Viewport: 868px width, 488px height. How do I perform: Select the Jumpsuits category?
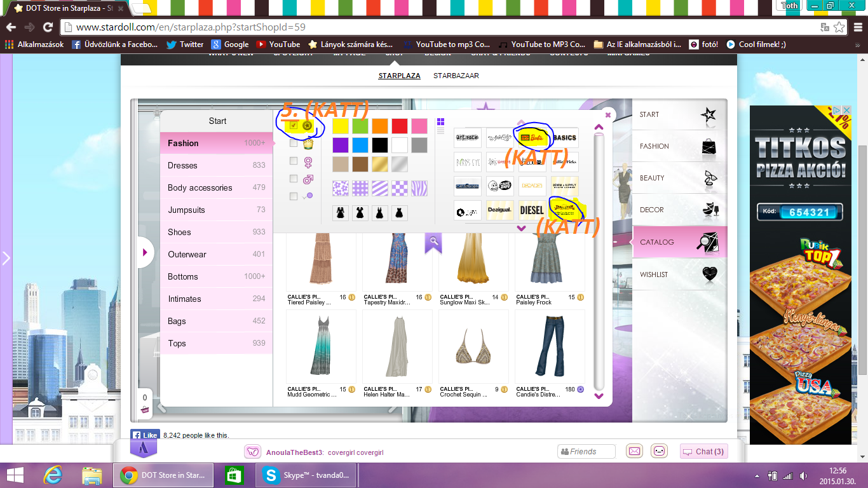pos(217,210)
